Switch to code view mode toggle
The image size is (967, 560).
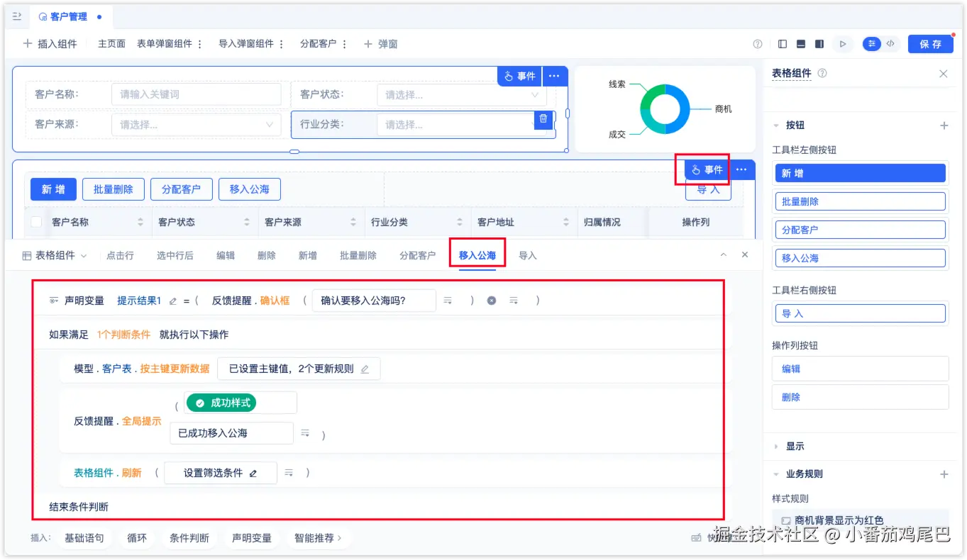click(x=890, y=44)
